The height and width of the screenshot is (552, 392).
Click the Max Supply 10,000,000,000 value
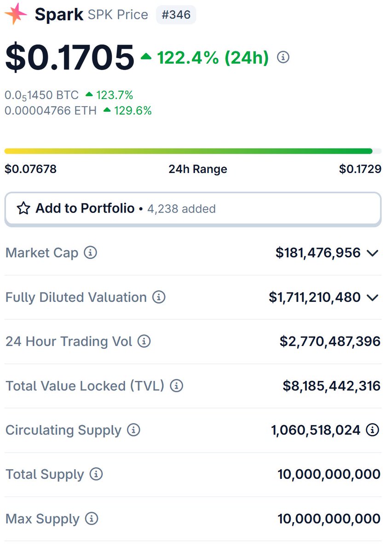pyautogui.click(x=329, y=519)
